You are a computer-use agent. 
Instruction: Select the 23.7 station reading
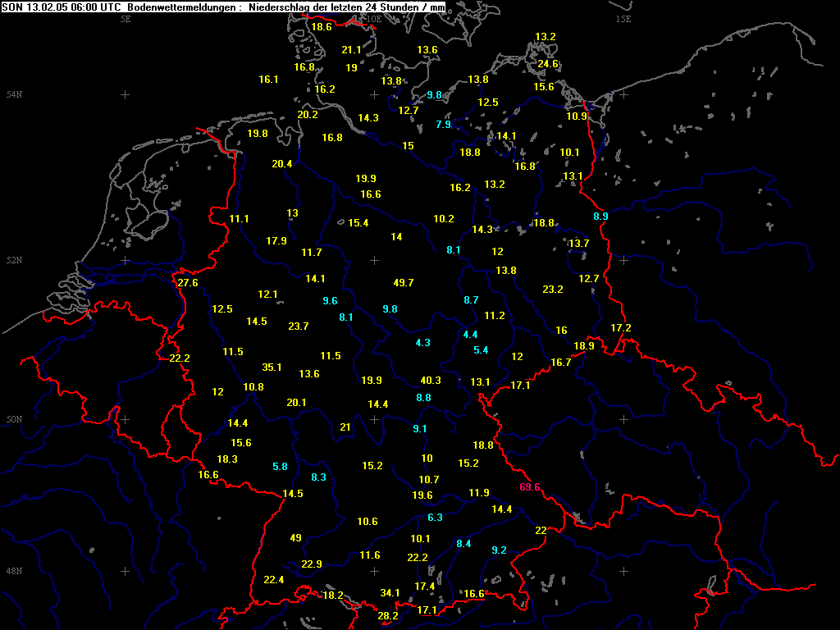pyautogui.click(x=299, y=326)
